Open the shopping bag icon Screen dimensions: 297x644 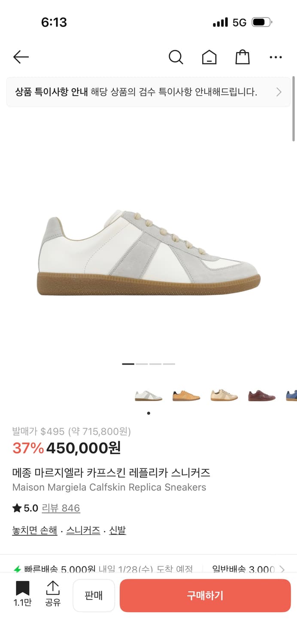242,57
